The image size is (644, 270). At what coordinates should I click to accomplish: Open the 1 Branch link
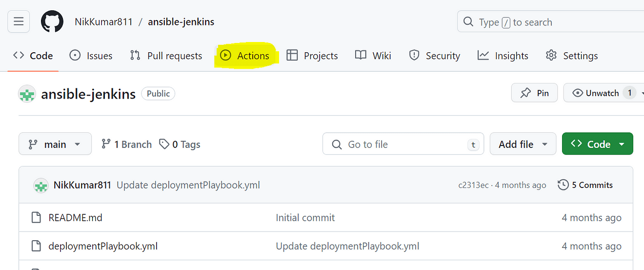(x=126, y=144)
